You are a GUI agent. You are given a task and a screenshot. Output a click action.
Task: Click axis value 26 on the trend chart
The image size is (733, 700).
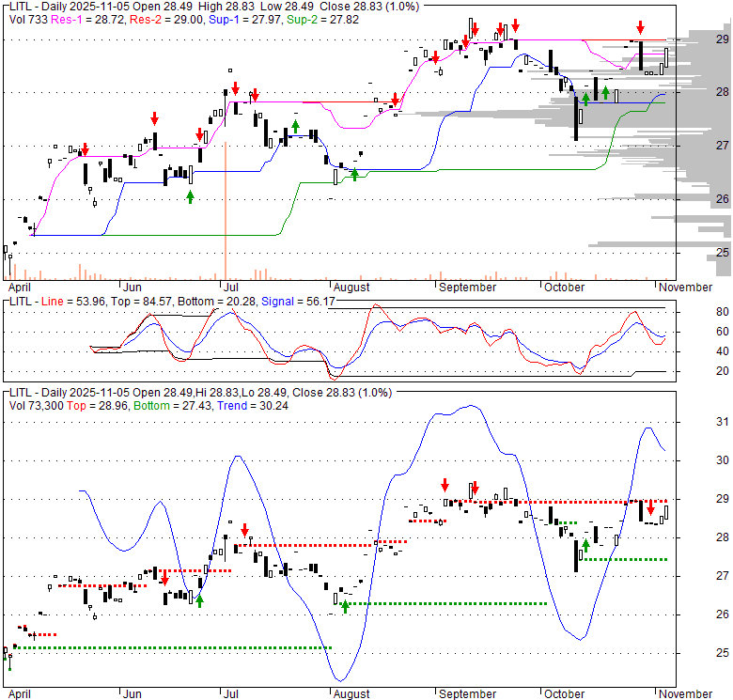pos(723,614)
